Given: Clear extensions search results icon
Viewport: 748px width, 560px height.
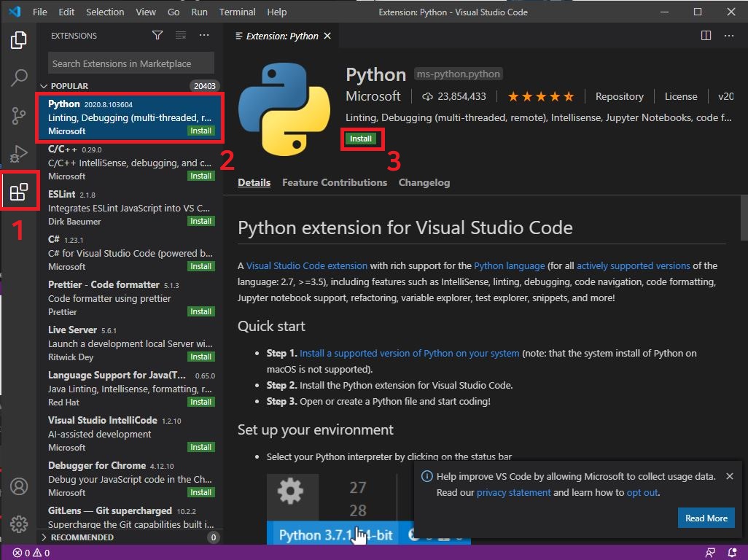Looking at the screenshot, I should 181,35.
